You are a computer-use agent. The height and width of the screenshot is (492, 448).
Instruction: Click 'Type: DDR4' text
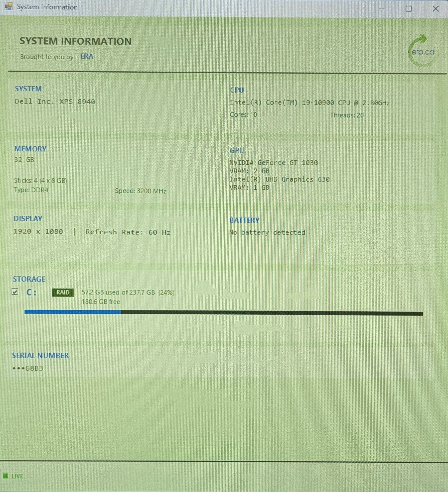[31, 190]
